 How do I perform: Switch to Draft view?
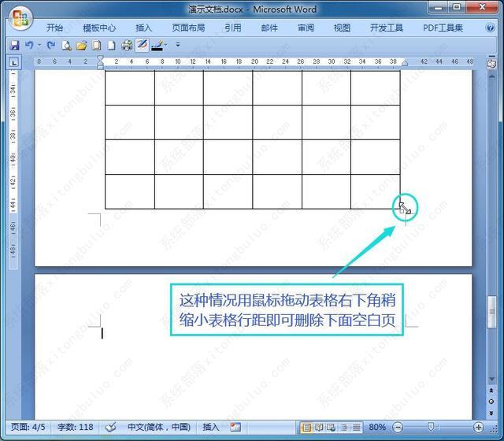[356, 427]
